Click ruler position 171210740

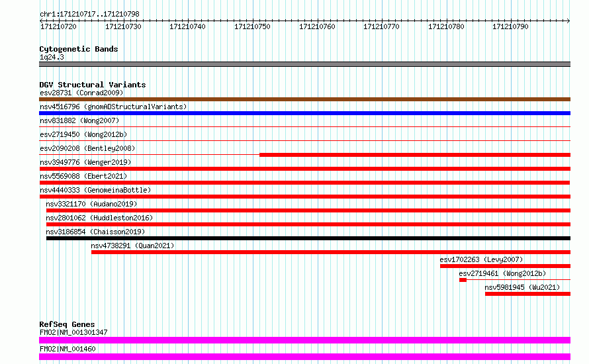187,26
